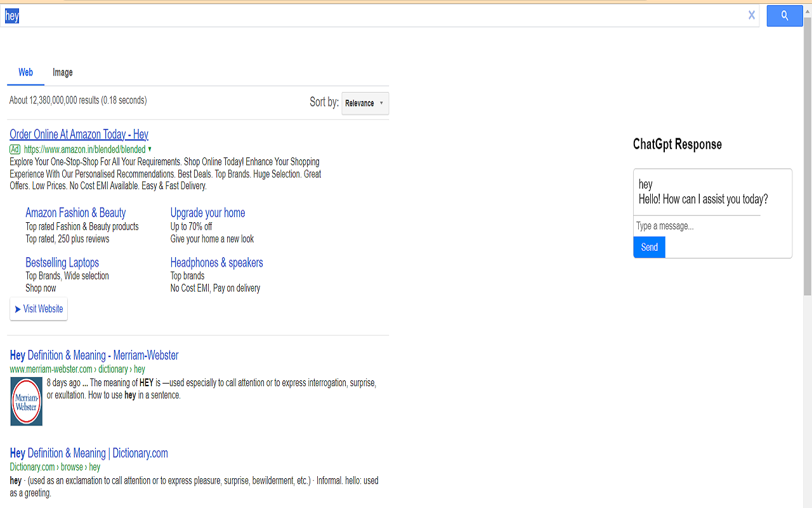Viewport: 812px width, 508px height.
Task: Click the 'Amazon Fashion & Beauty' link
Action: click(x=75, y=213)
